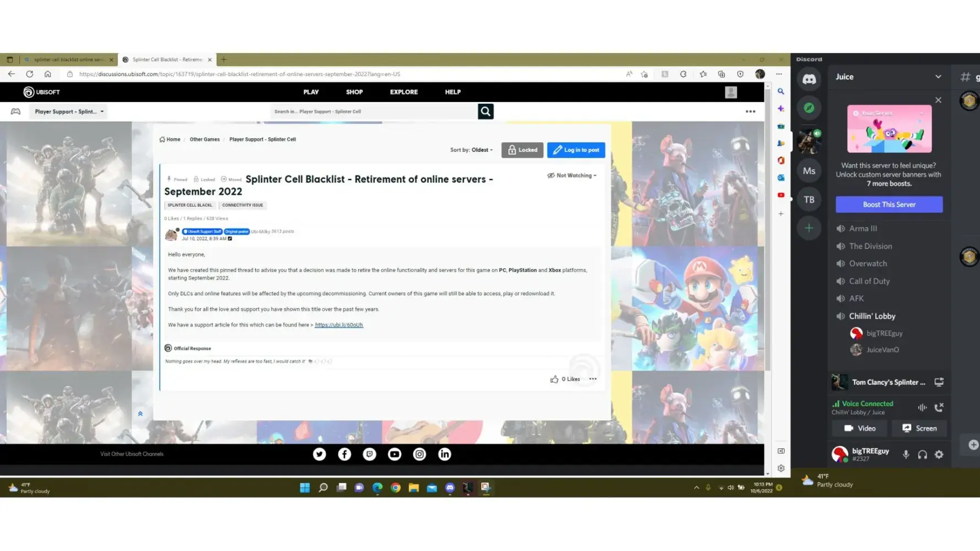Open Explore Public Servers compass icon
The height and width of the screenshot is (551, 980).
(809, 108)
